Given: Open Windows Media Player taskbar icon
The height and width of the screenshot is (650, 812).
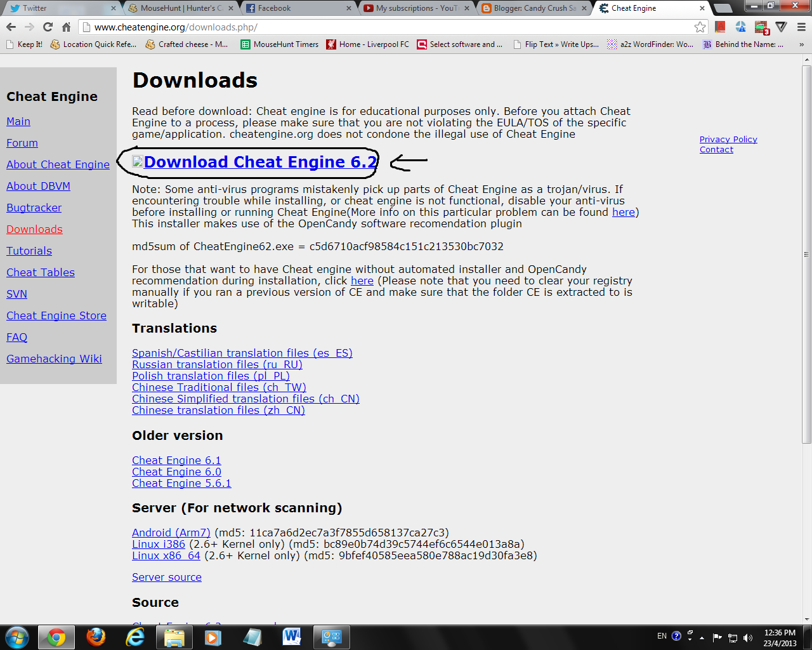Looking at the screenshot, I should tap(213, 637).
